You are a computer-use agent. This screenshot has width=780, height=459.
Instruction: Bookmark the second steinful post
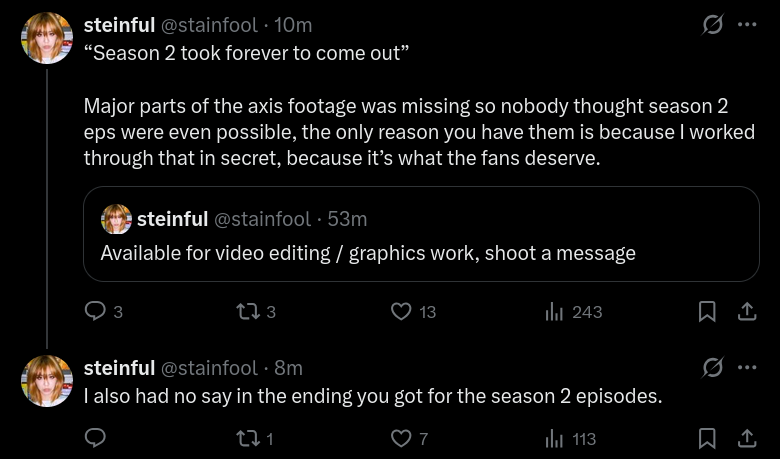click(x=707, y=438)
